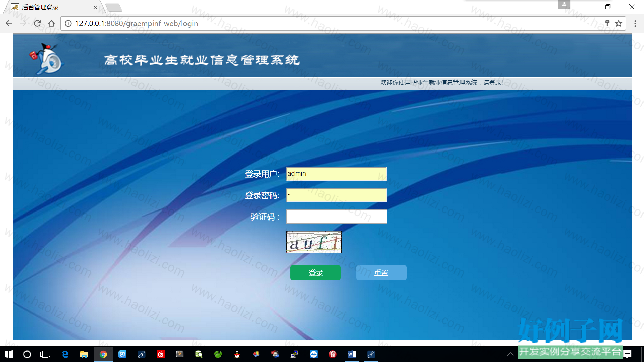Viewport: 644px width, 362px height.
Task: Open a new browser tab
Action: tap(113, 7)
